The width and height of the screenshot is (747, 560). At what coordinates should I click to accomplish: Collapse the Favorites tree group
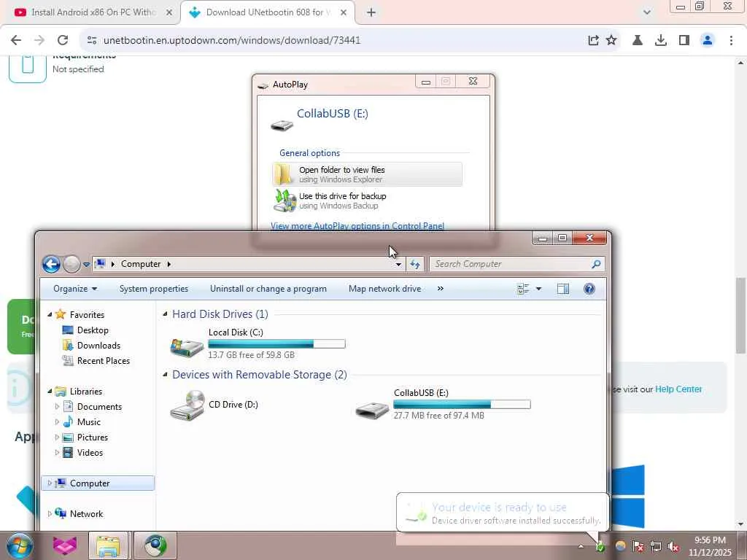[x=50, y=314]
